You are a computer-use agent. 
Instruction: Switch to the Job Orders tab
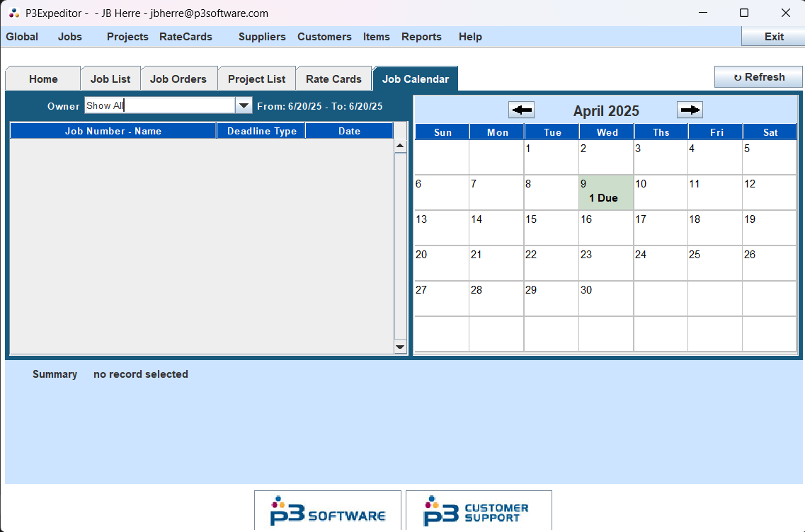pos(178,79)
